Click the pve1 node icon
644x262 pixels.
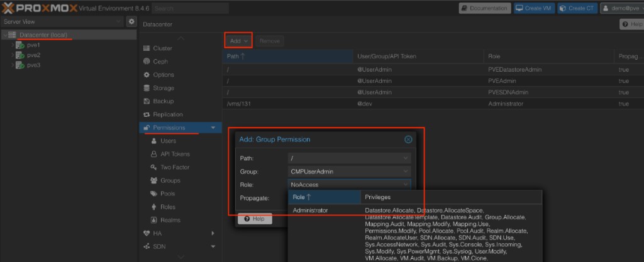(20, 45)
